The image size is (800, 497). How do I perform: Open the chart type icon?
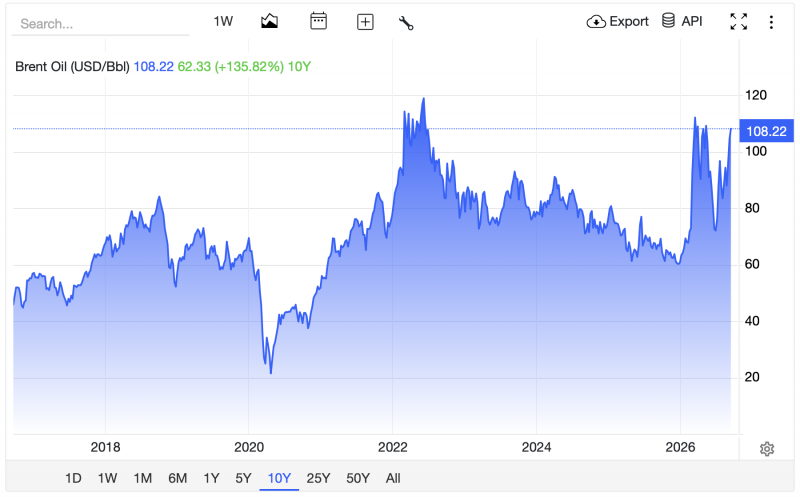click(x=269, y=21)
